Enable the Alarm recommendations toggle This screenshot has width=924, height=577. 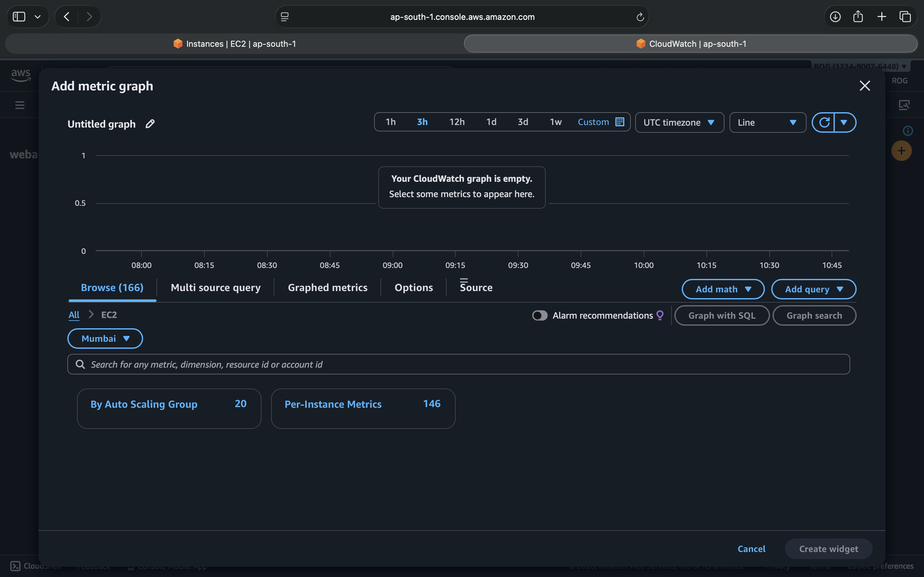(x=540, y=316)
